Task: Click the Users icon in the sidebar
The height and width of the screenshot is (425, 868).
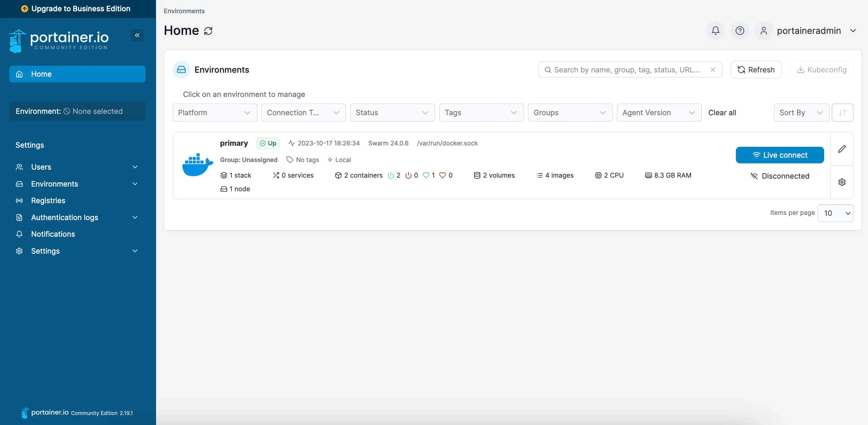Action: [x=19, y=167]
